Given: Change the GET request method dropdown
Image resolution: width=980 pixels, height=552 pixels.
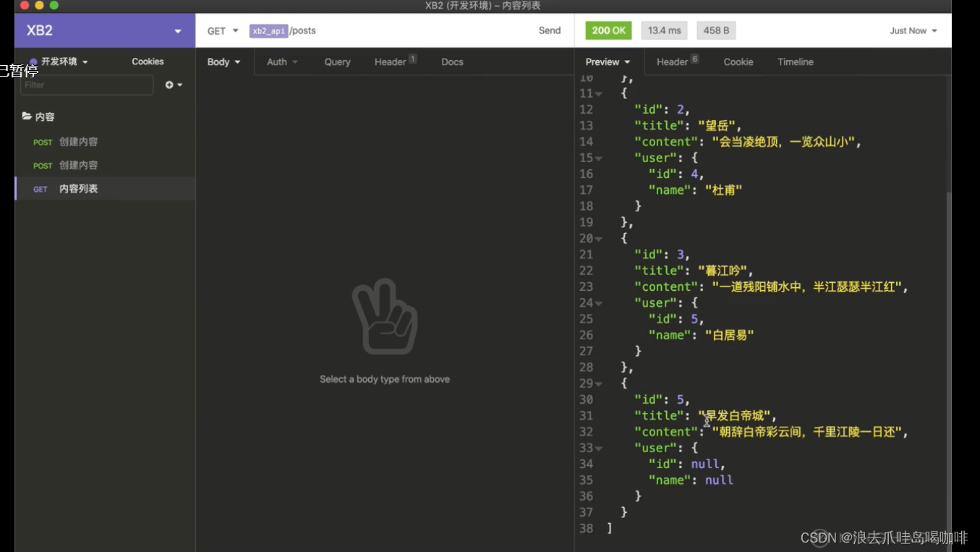Looking at the screenshot, I should [x=222, y=30].
